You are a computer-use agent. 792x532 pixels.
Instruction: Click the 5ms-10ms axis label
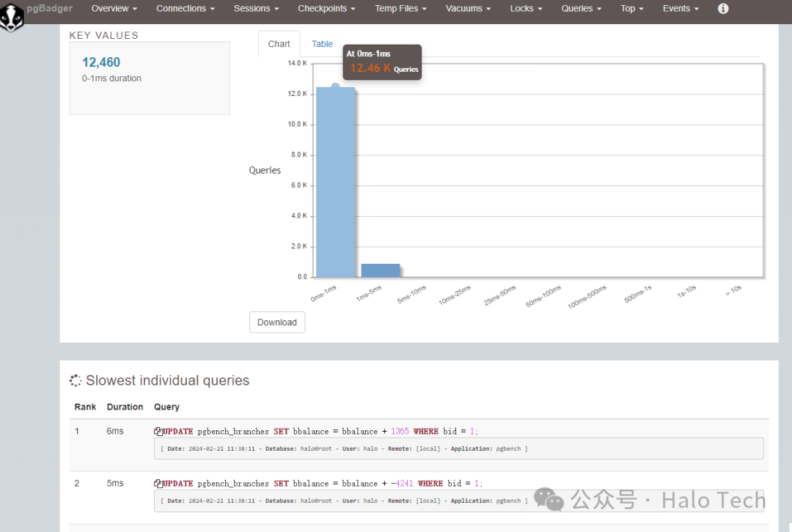(411, 295)
